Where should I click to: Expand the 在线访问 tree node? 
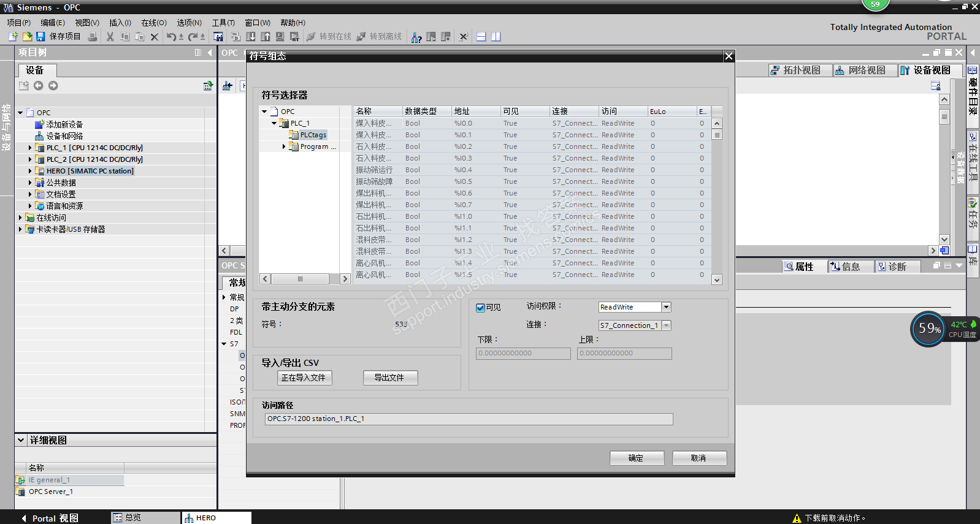pos(20,218)
